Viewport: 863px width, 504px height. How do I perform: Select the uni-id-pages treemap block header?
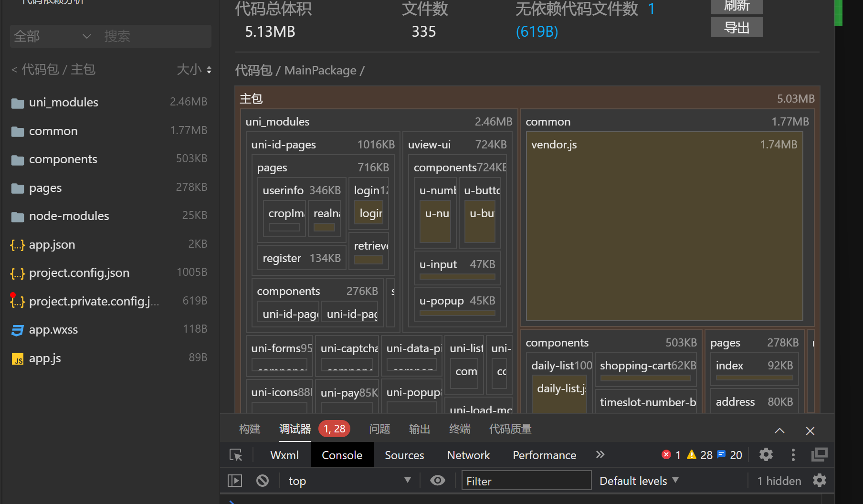click(x=323, y=145)
